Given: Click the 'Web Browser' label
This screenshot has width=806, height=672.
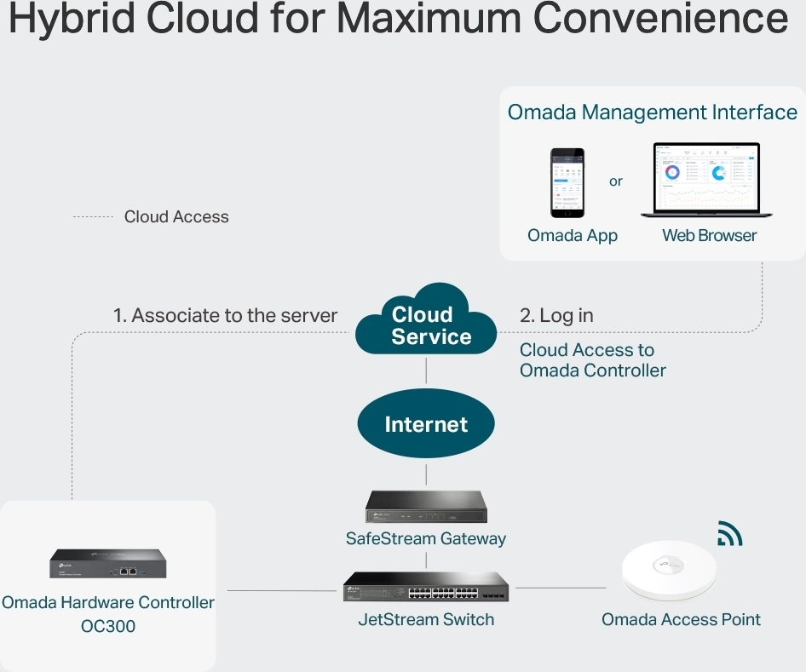Looking at the screenshot, I should [x=709, y=236].
